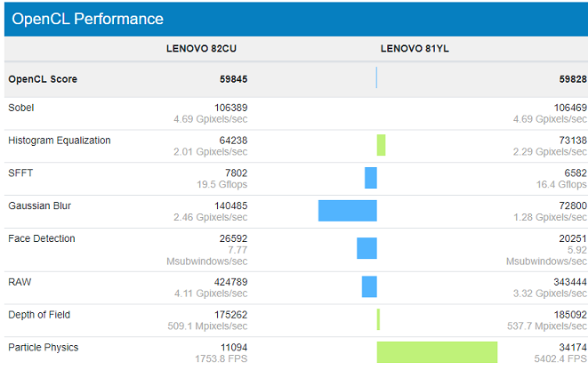Click the Gaussian Blur score 72800
The image size is (588, 370).
[x=573, y=205]
